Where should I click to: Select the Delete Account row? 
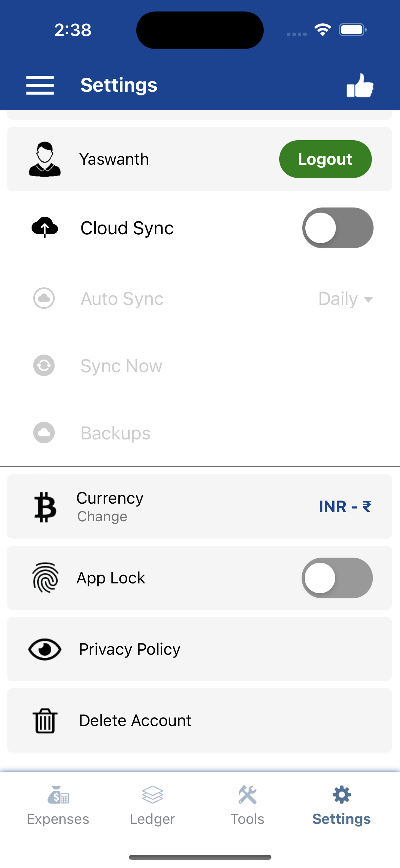[199, 721]
